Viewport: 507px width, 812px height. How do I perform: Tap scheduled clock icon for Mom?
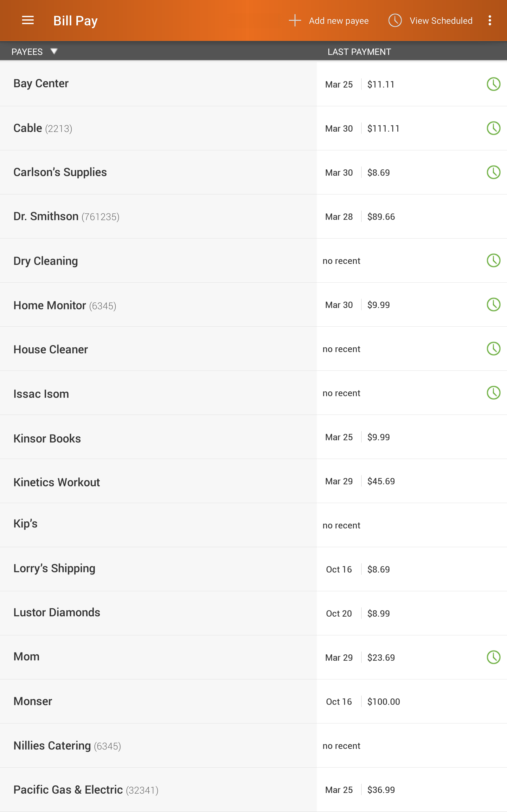click(x=493, y=657)
